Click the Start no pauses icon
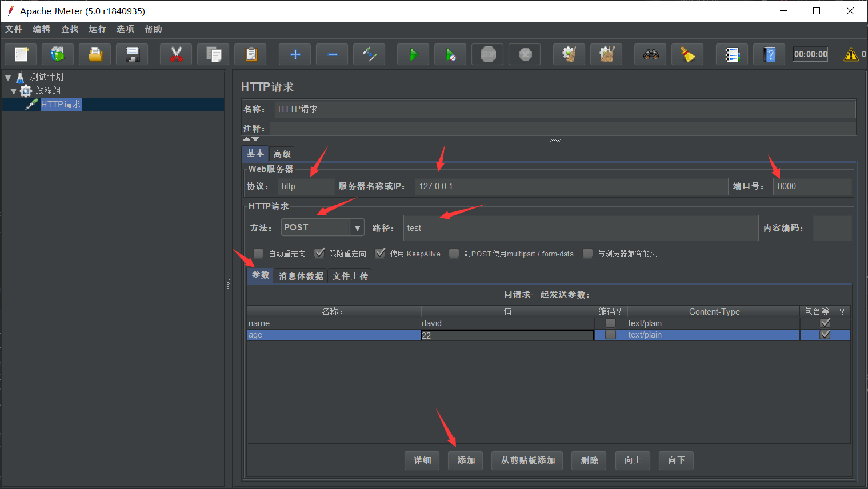 click(x=450, y=54)
